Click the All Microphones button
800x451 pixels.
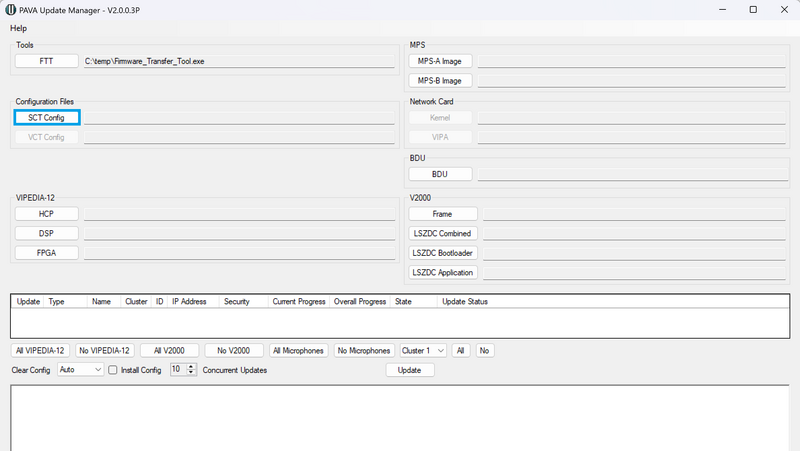298,350
